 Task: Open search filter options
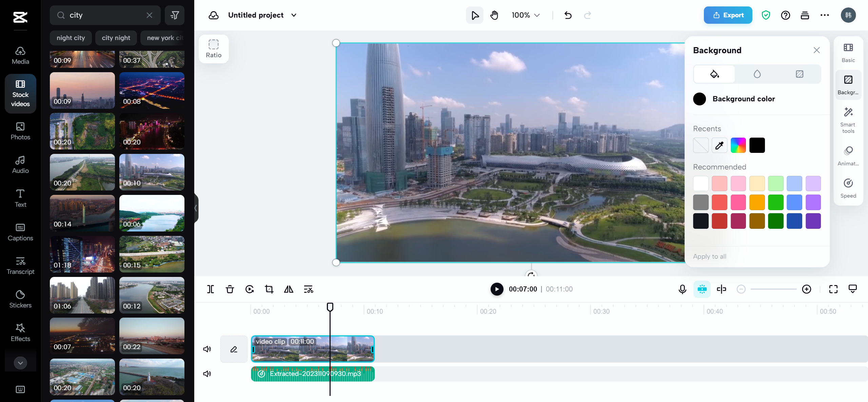point(175,15)
